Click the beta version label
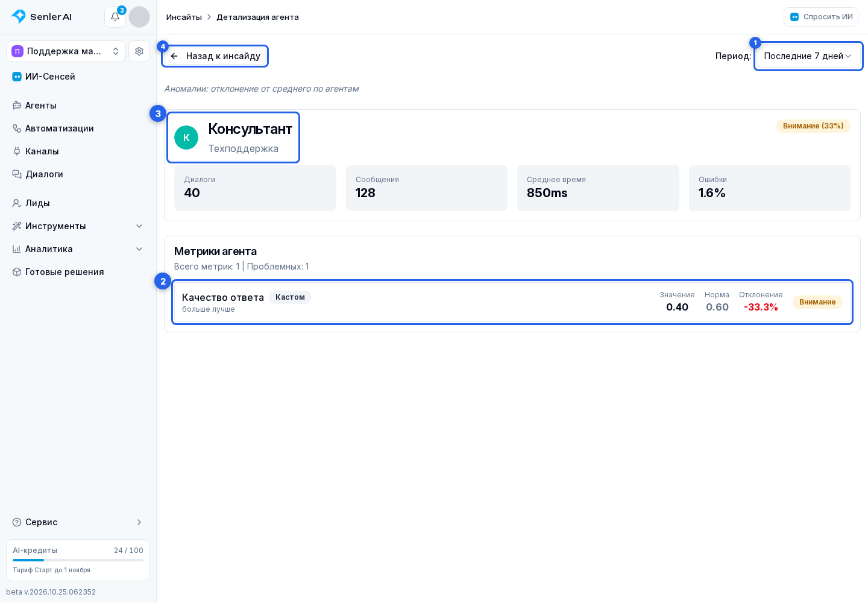 pyautogui.click(x=51, y=592)
